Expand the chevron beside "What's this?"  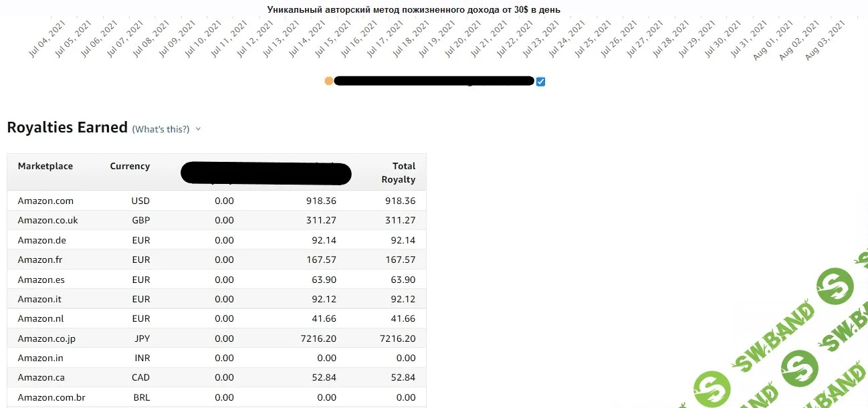coord(198,129)
